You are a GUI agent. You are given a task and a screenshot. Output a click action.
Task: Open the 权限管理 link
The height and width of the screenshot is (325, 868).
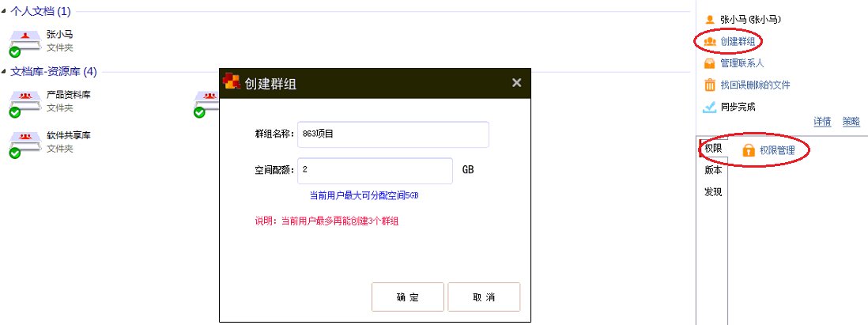point(777,150)
